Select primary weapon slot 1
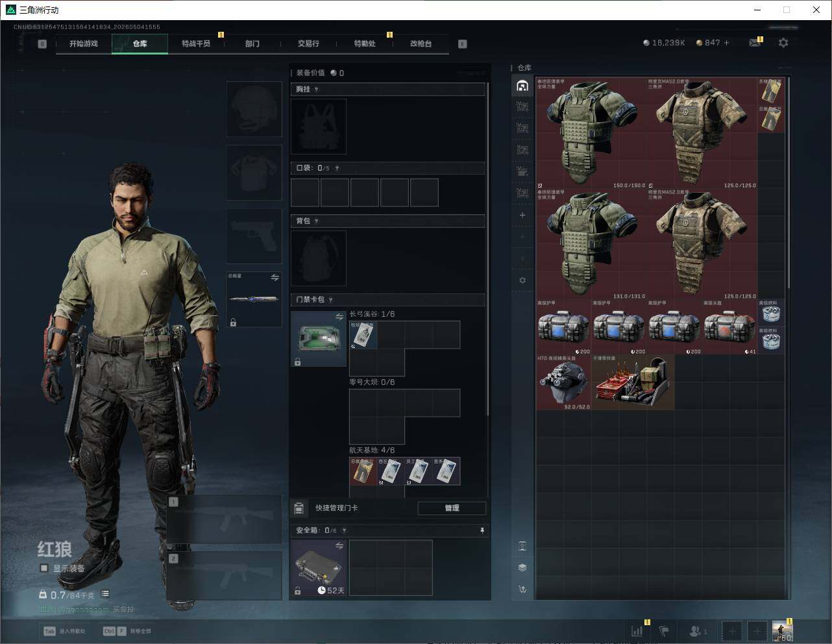Image resolution: width=832 pixels, height=644 pixels. 225,519
